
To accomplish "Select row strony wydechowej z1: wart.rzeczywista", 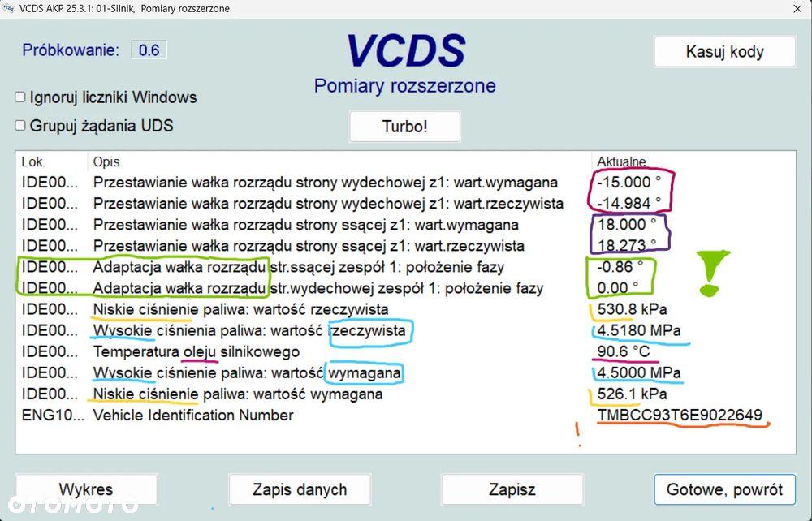I will tap(405, 204).
